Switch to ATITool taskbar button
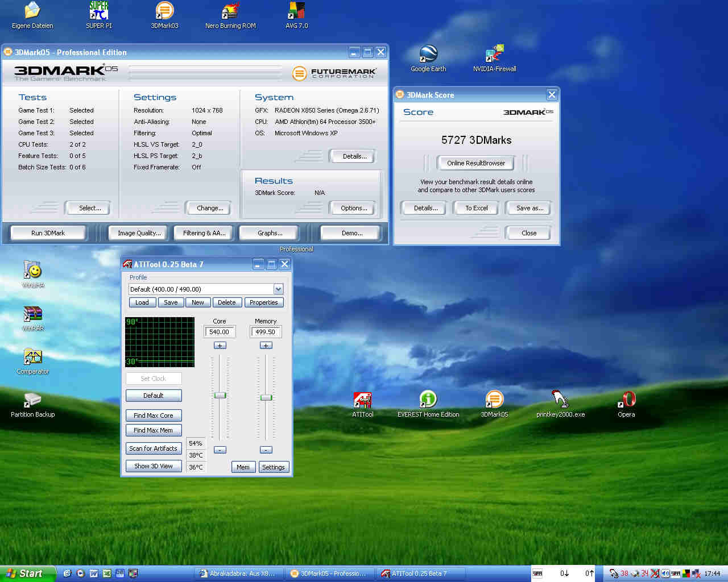 (421, 573)
